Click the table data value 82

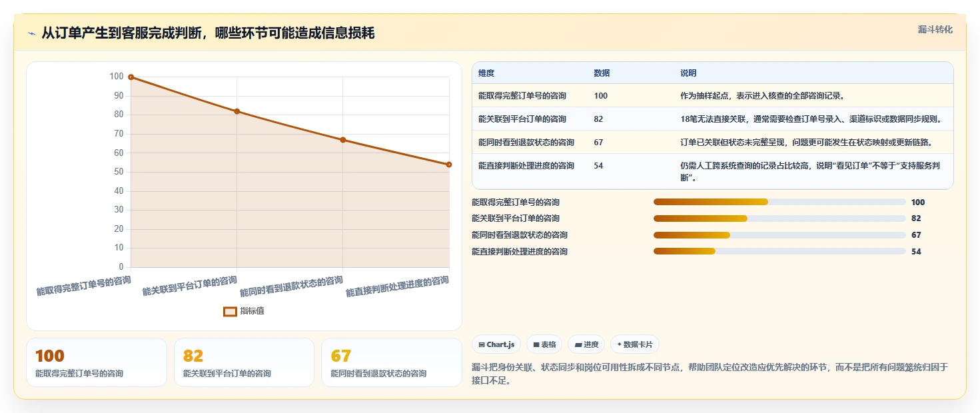coord(598,119)
